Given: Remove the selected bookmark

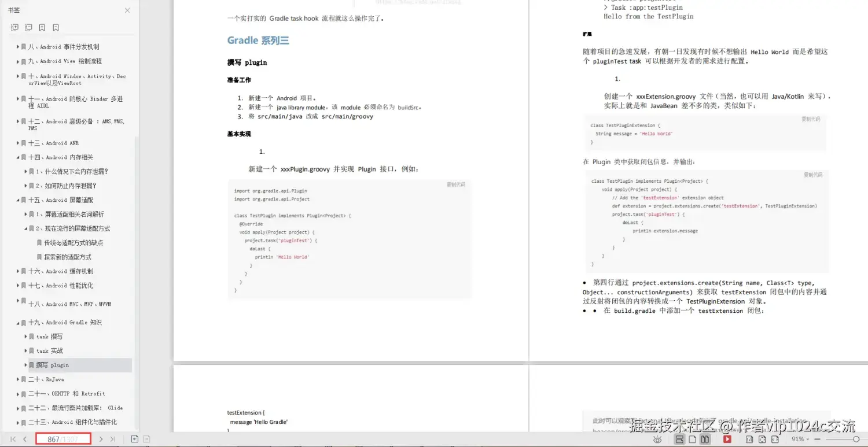Looking at the screenshot, I should pyautogui.click(x=55, y=27).
